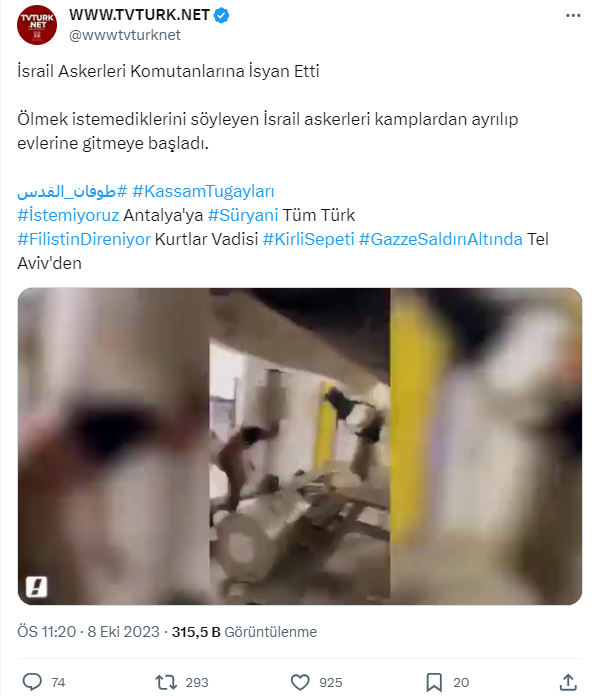Click the reply speech bubble icon
595x696 pixels.
[x=32, y=682]
